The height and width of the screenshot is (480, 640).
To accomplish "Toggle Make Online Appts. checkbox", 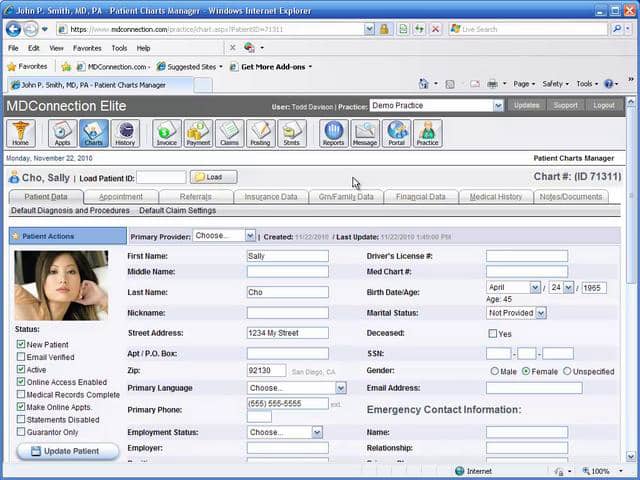I will pos(21,407).
